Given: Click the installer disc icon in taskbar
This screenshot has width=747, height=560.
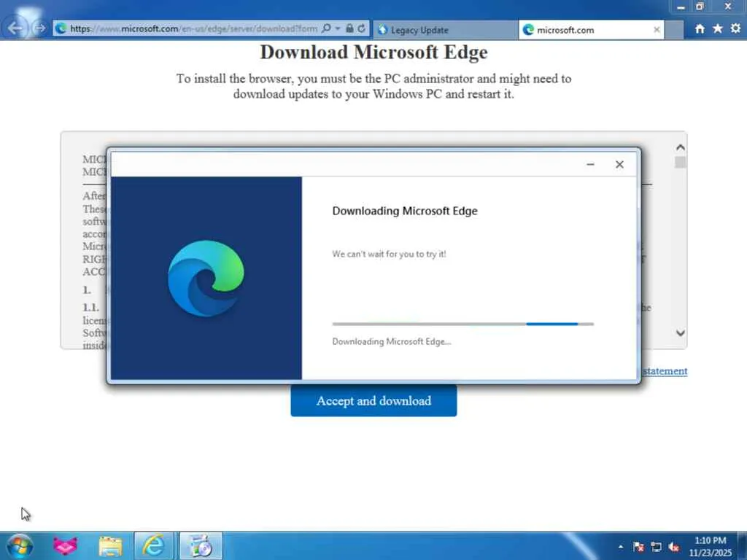Looking at the screenshot, I should click(x=201, y=545).
